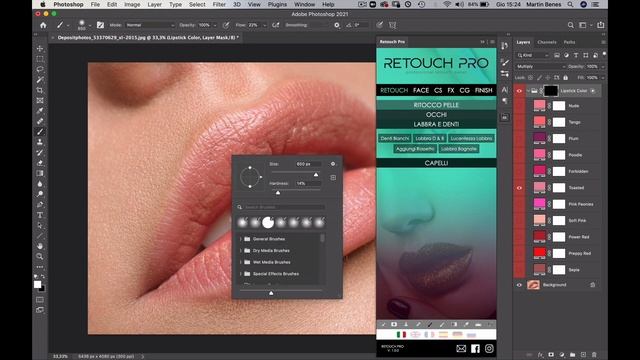Collapse the Lipstick Color group
The image size is (640, 360).
click(x=528, y=91)
